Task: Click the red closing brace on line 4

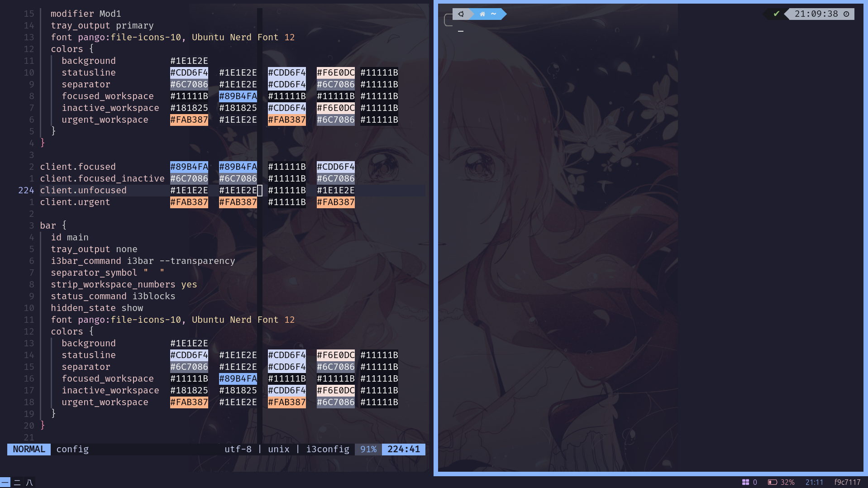Action: pos(43,142)
